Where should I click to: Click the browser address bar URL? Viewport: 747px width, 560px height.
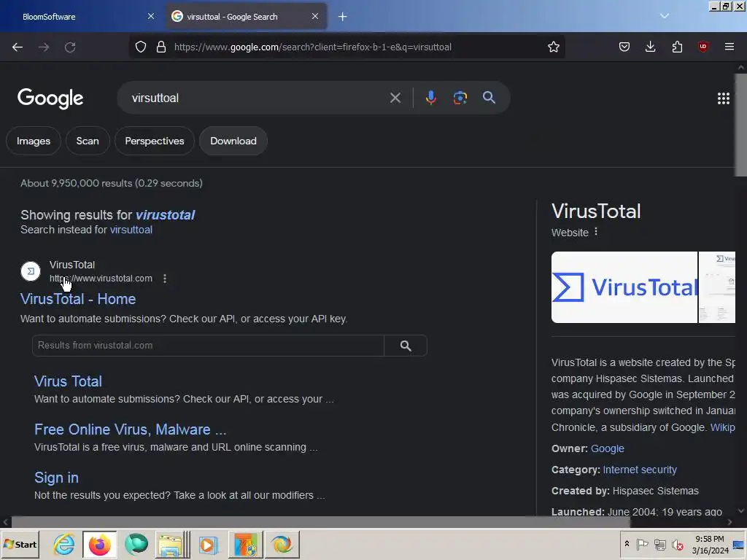click(312, 47)
